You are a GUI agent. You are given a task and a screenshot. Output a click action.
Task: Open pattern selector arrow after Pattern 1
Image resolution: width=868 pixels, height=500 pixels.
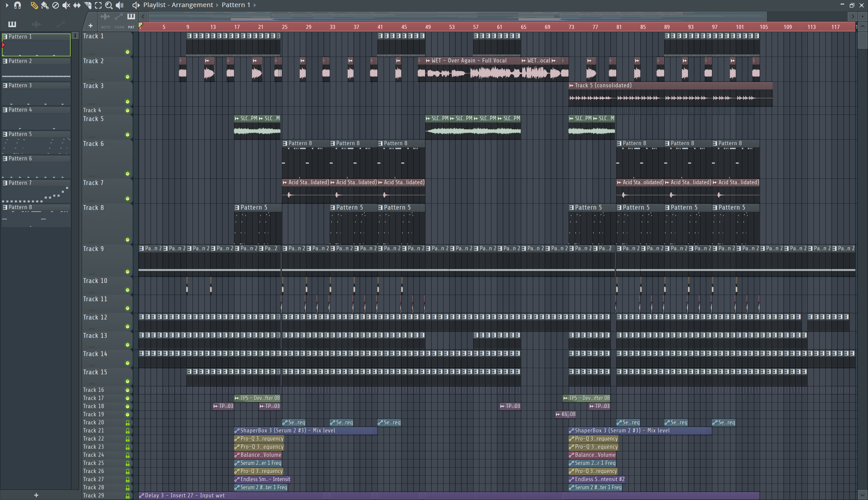(254, 5)
